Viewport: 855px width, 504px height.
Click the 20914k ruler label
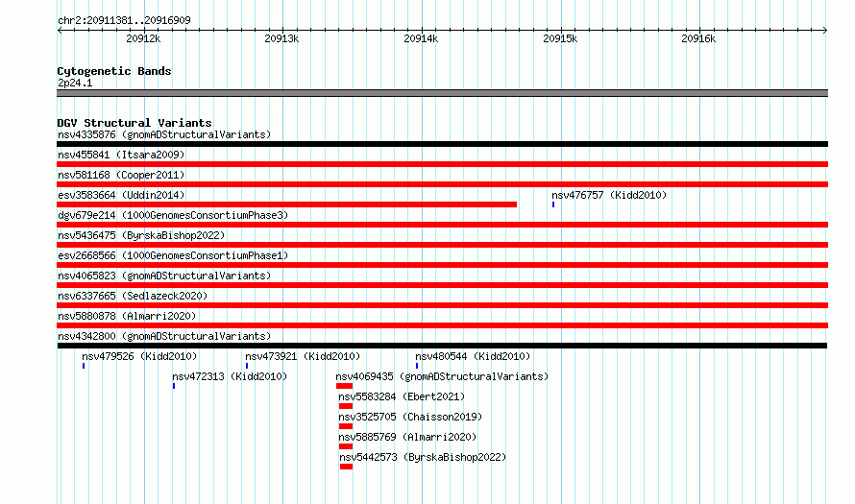pyautogui.click(x=421, y=38)
